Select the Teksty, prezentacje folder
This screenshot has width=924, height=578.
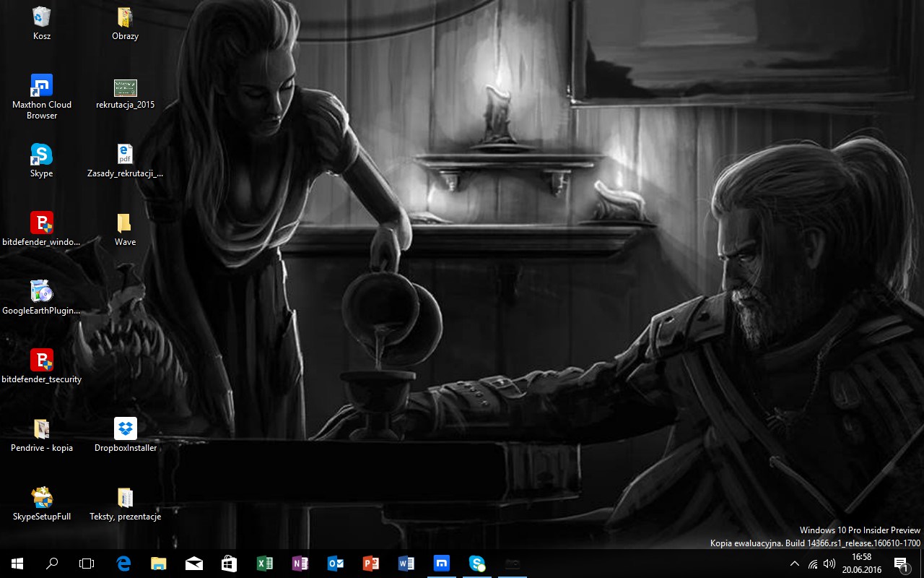click(125, 504)
